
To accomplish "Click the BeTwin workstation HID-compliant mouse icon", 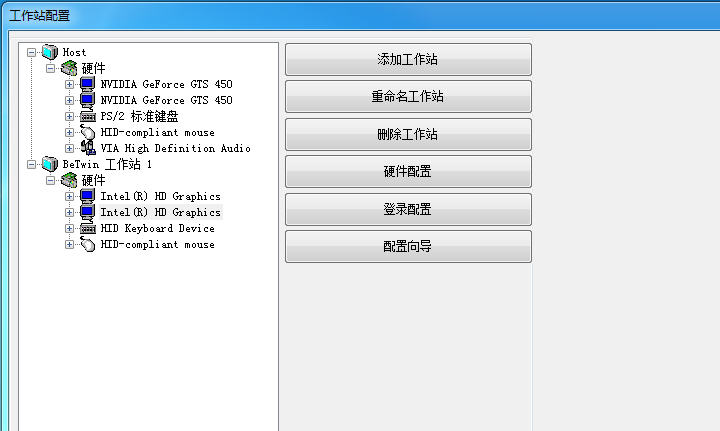I will 88,244.
